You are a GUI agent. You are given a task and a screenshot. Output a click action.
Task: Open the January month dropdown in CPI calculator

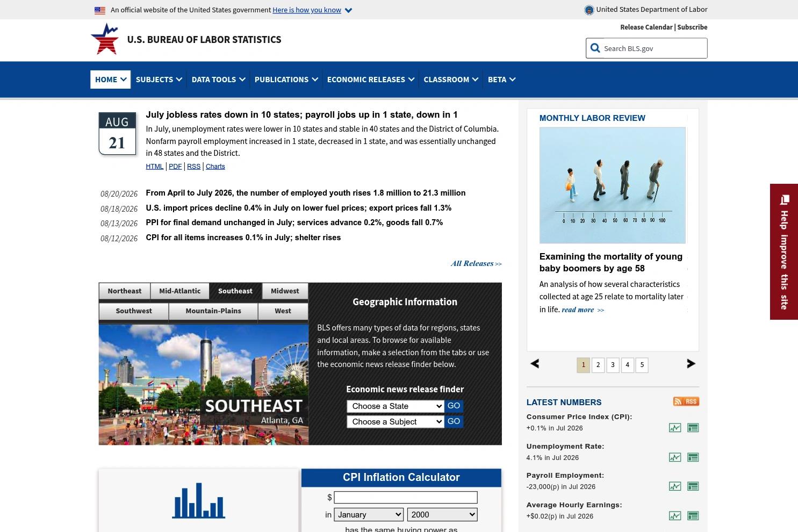(369, 515)
